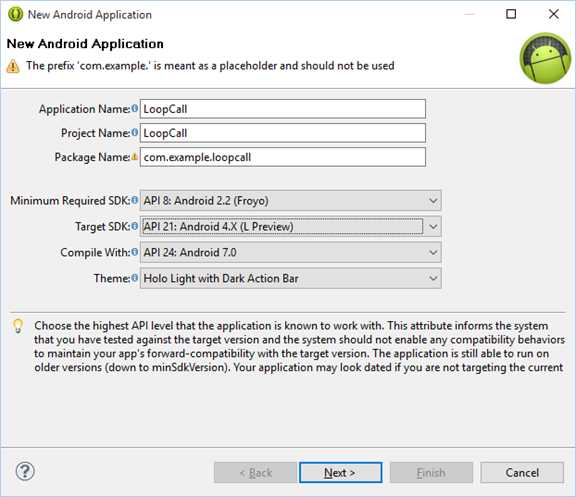Image resolution: width=576 pixels, height=497 pixels.
Task: Click the info icon beside Theme
Action: [134, 278]
